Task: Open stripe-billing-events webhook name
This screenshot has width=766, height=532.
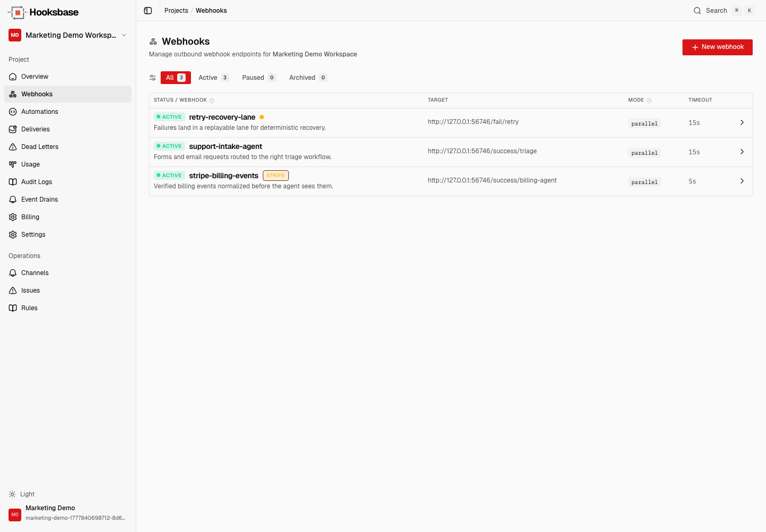Action: (223, 176)
